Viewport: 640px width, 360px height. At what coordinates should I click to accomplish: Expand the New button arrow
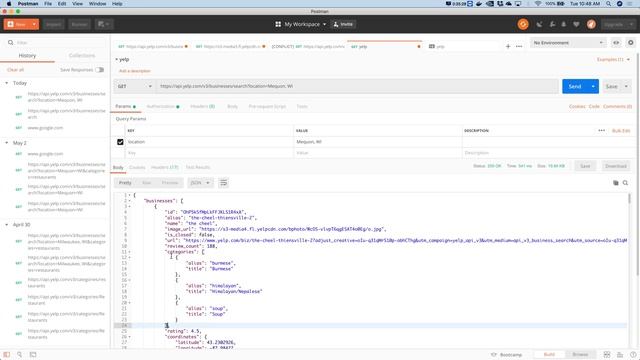[34, 24]
